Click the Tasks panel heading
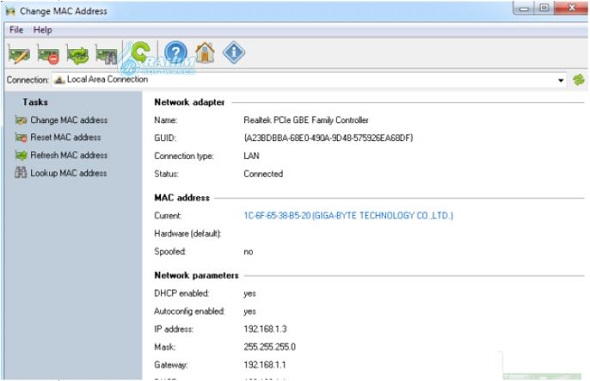 35,102
